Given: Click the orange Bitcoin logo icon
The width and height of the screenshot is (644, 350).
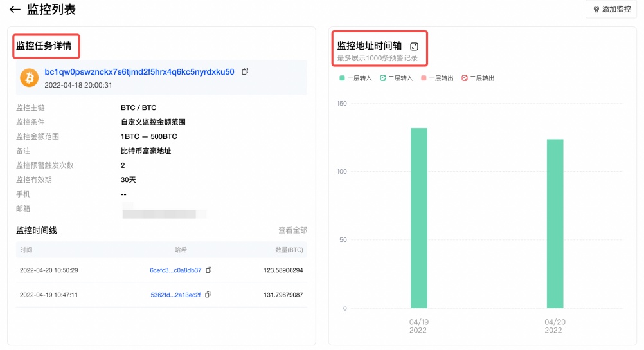Looking at the screenshot, I should tap(29, 77).
